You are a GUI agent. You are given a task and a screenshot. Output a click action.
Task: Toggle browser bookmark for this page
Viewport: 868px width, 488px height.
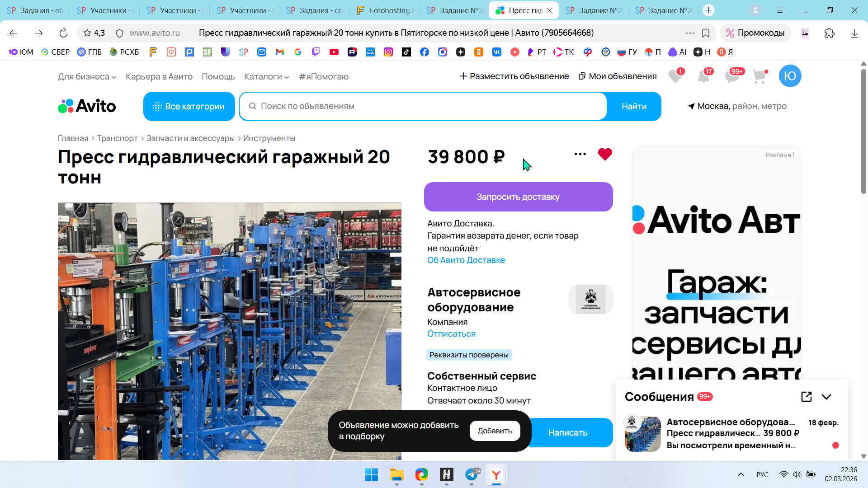click(706, 33)
